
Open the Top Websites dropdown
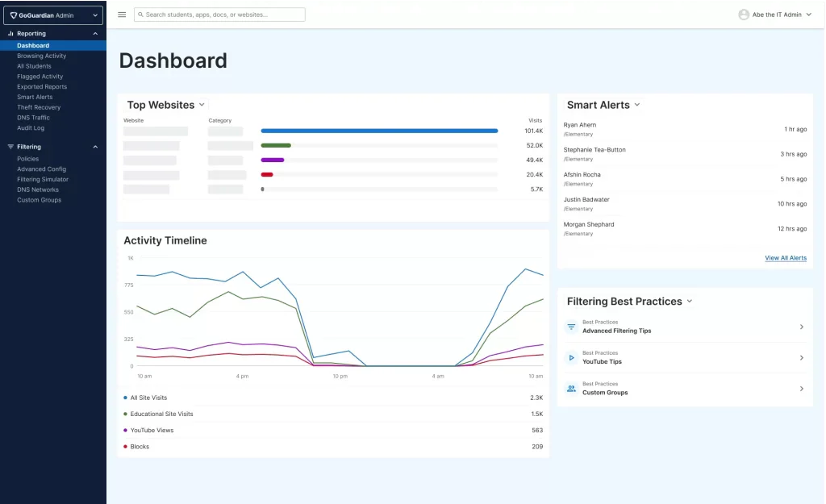(202, 105)
